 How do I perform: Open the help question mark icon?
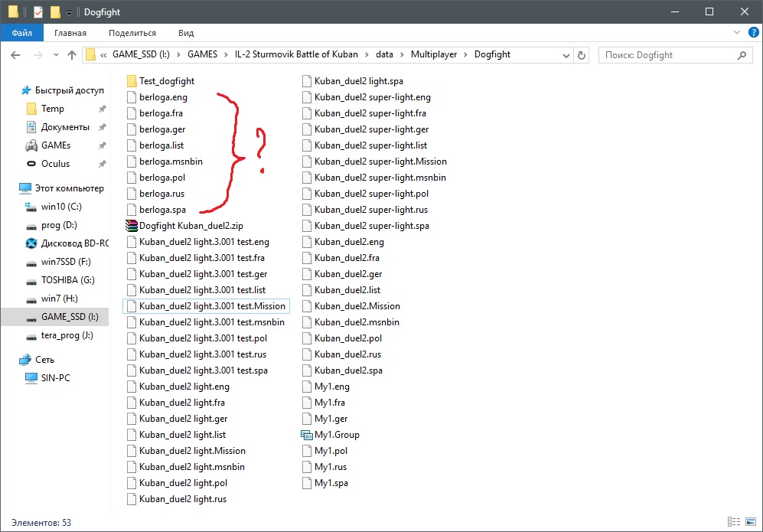(x=753, y=33)
